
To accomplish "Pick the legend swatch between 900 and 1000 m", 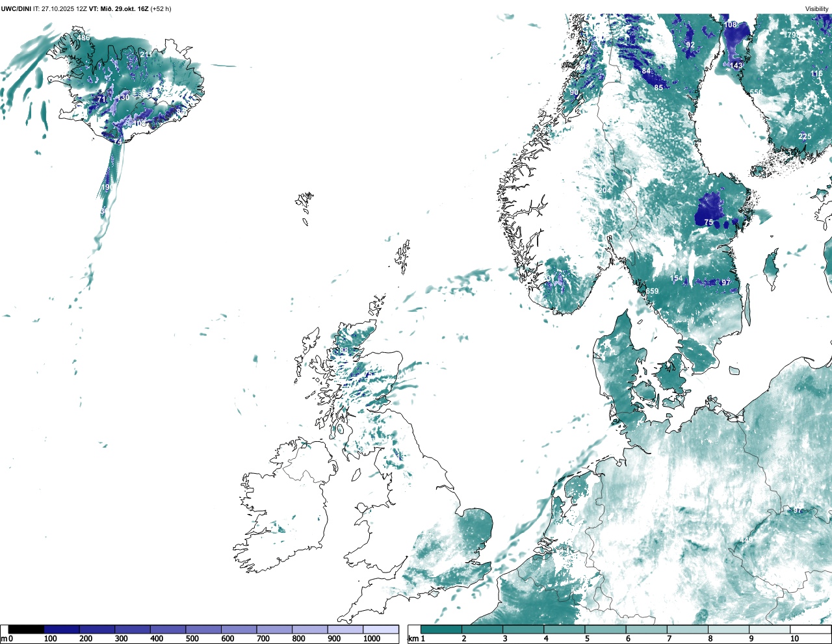I will pos(345,629).
